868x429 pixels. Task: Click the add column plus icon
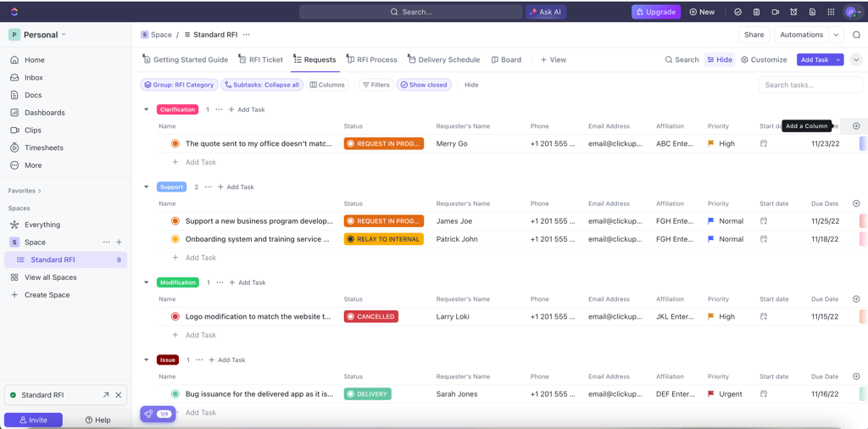856,126
